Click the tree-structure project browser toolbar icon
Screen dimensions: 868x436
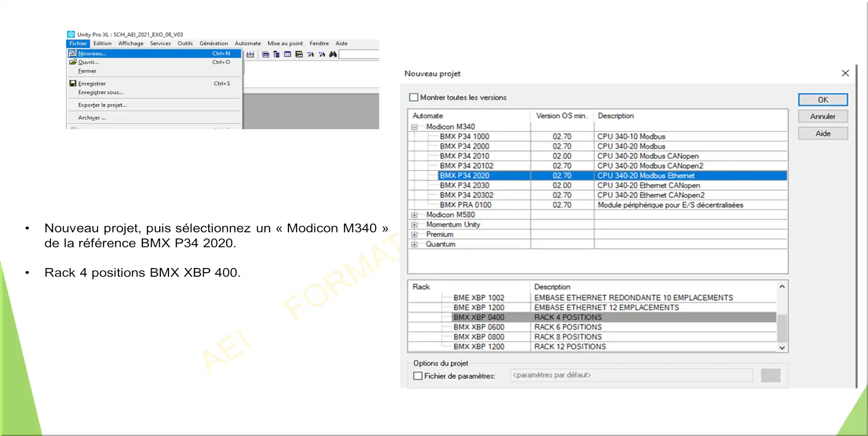tap(276, 54)
